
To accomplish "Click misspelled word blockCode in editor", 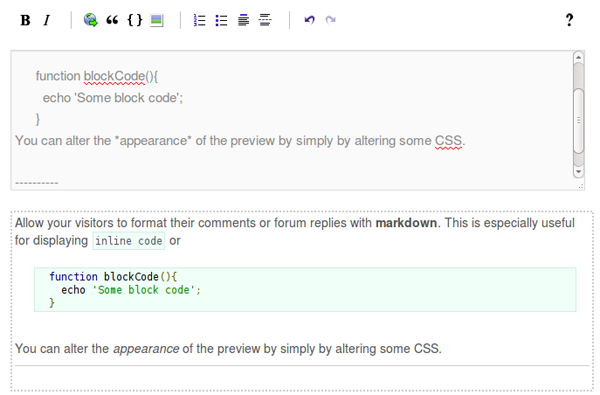I will (x=114, y=76).
